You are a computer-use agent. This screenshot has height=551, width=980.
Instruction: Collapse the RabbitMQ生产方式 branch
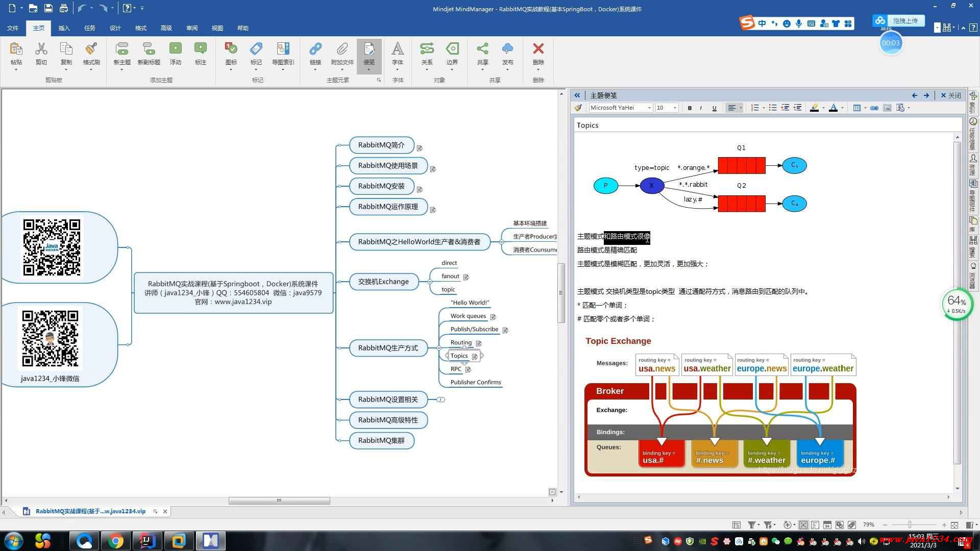coord(438,348)
